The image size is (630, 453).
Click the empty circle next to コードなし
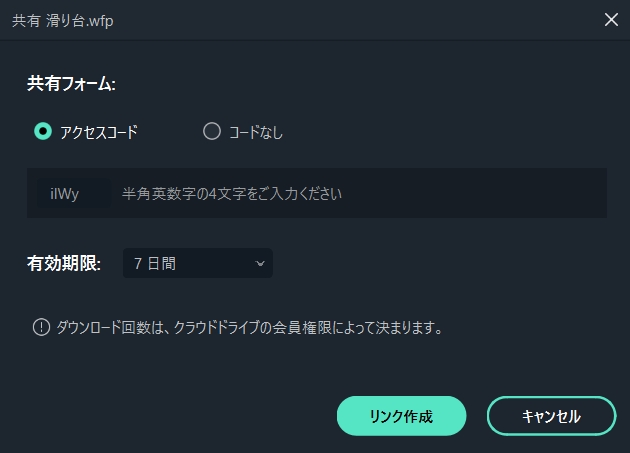point(212,131)
